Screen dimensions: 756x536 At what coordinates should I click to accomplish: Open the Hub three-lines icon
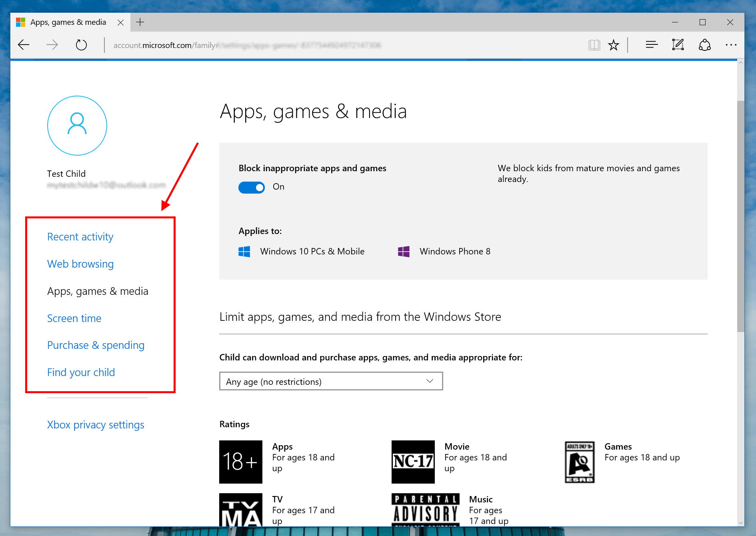click(x=652, y=45)
